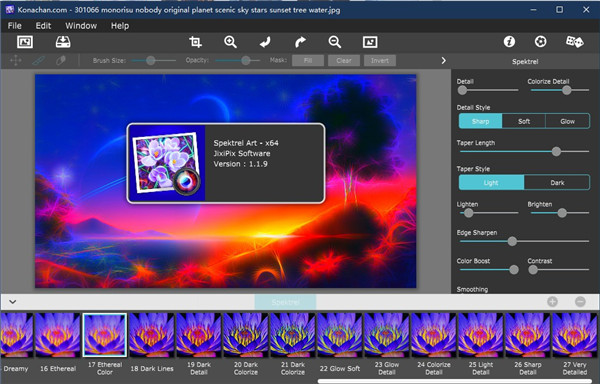Select the brush paint tool
Screen dimensions: 600x384
click(38, 60)
